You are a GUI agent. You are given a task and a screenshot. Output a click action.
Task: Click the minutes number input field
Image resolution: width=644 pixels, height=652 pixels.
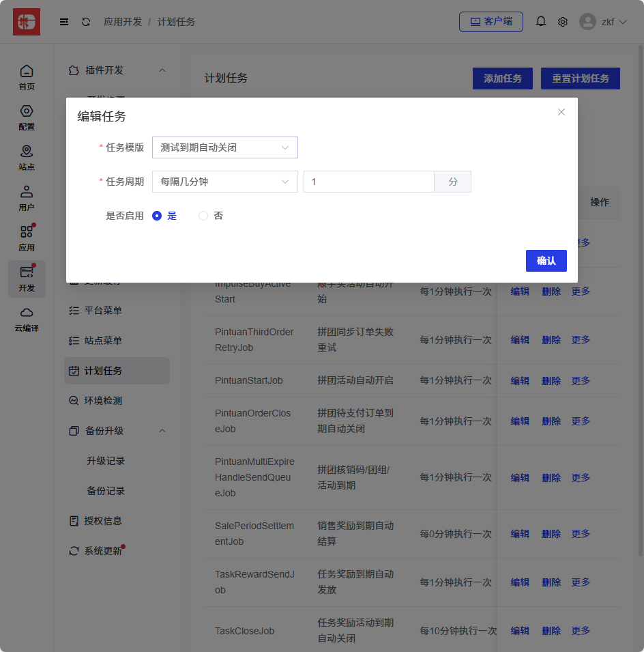pos(368,182)
